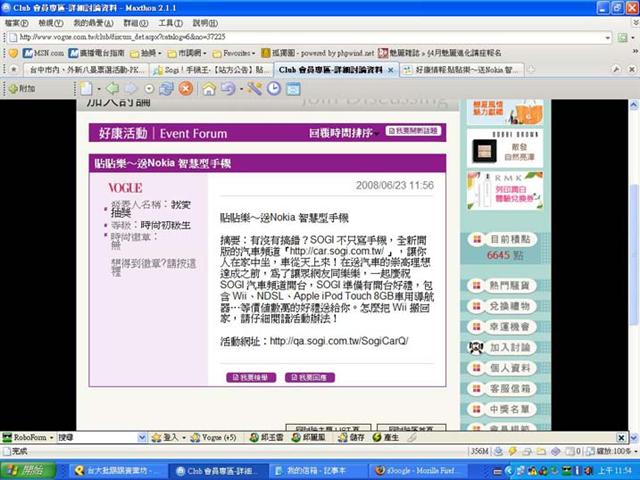This screenshot has height=480, width=640.
Task: Click the Undo closed tab icon
Action: pos(228,88)
